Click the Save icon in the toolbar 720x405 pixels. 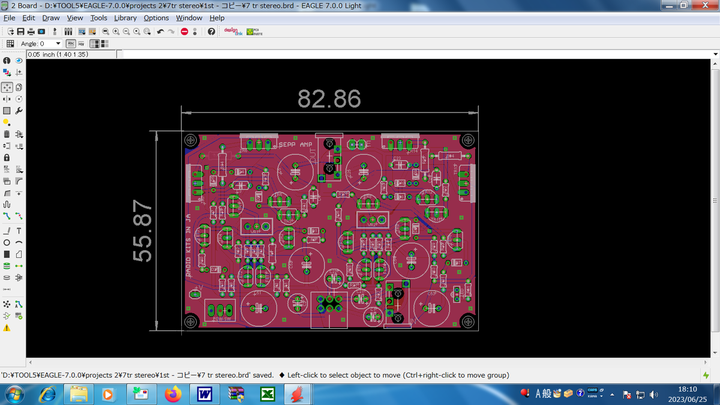tap(20, 31)
